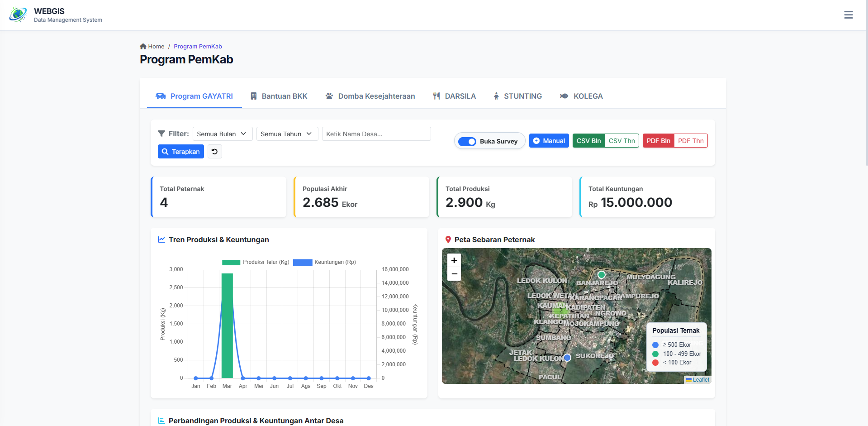
Task: Open the hamburger menu at top right
Action: click(x=849, y=14)
